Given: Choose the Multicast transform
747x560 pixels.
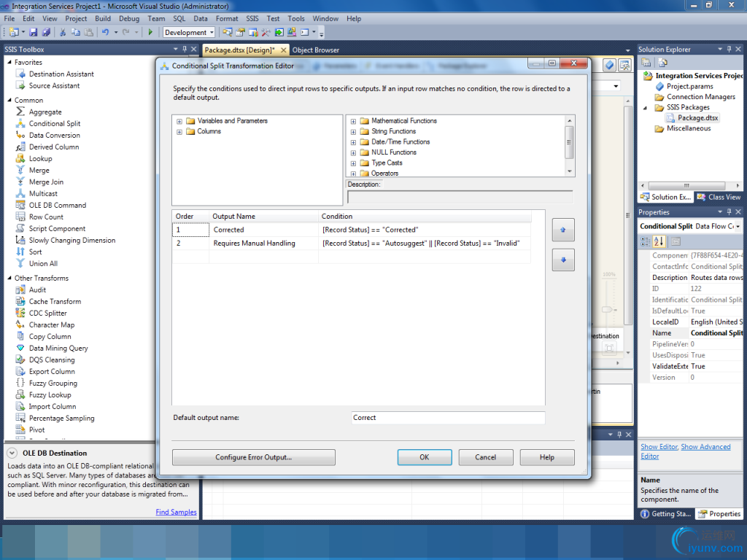Looking at the screenshot, I should [43, 193].
